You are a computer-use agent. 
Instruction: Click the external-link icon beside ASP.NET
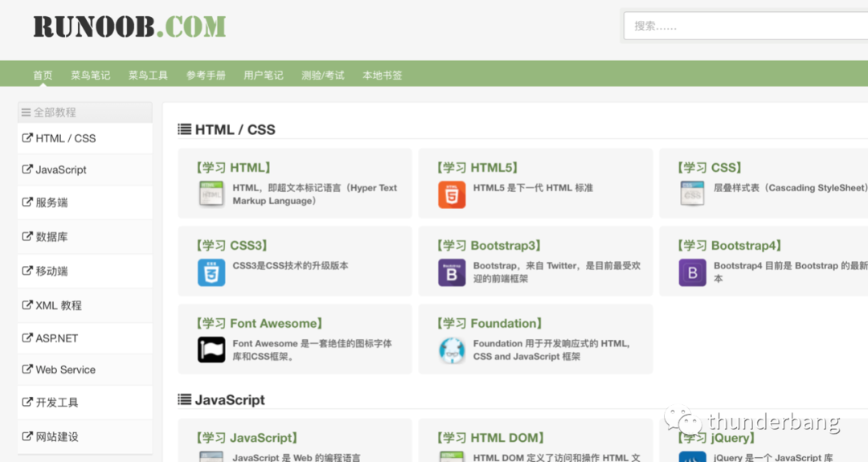27,337
